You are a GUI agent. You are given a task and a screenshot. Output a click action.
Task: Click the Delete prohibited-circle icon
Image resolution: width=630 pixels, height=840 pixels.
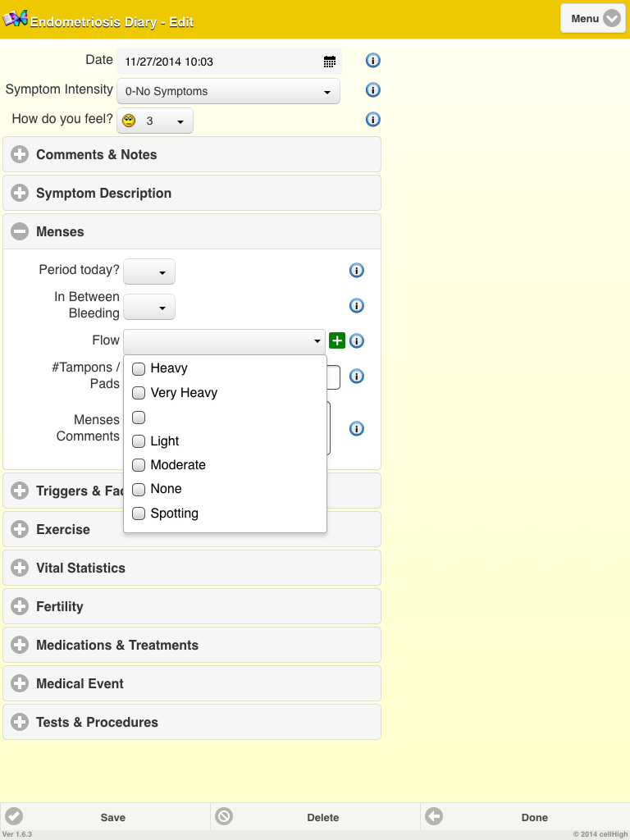pyautogui.click(x=224, y=816)
